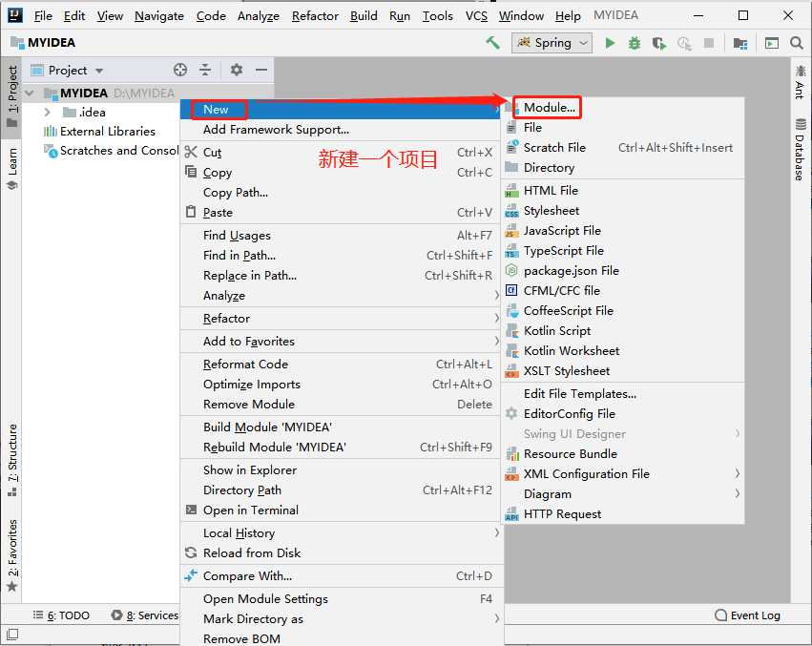Create a new HTTP Request
The image size is (812, 646).
tap(623, 514)
